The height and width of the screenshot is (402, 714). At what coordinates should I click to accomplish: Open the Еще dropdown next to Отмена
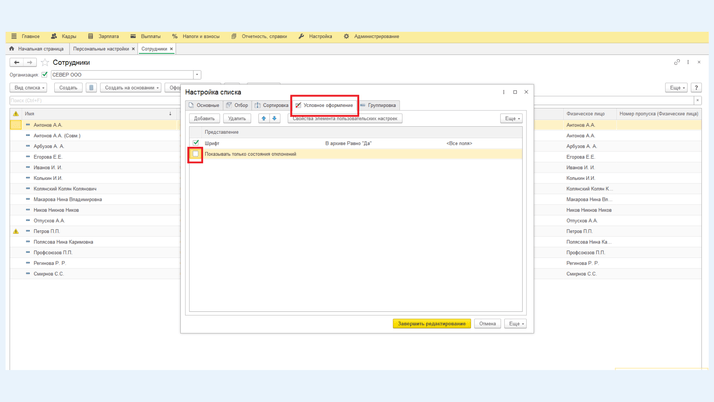(515, 324)
